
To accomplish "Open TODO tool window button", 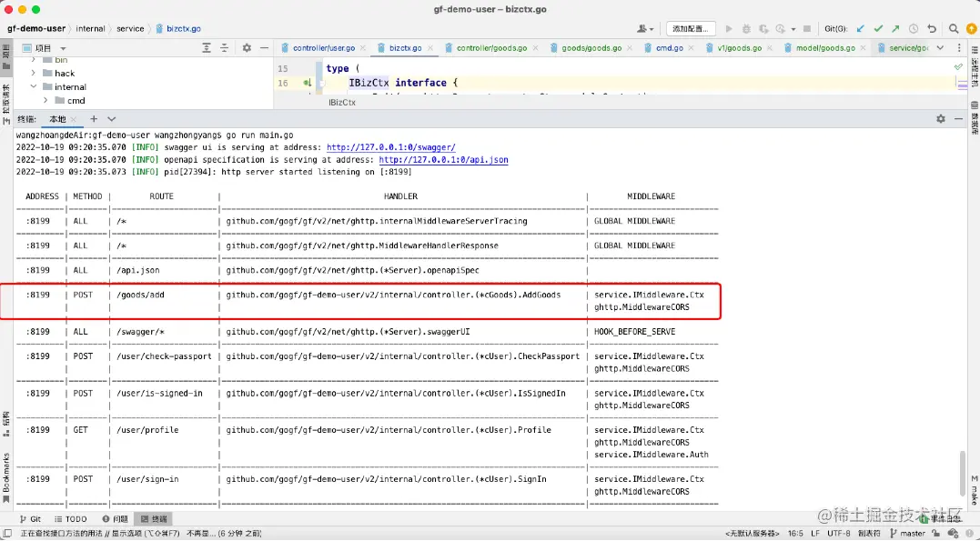I will pos(71,519).
